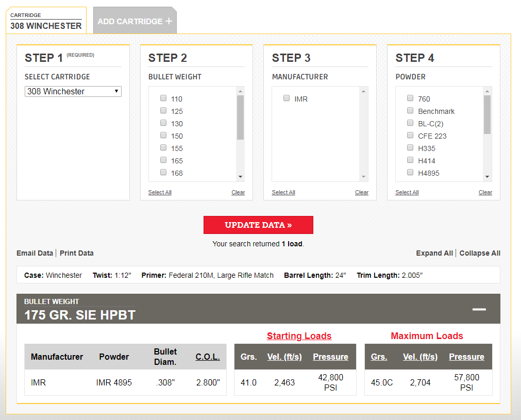Click the manufacturer list scroll down arrow
Image resolution: width=521 pixels, height=420 pixels.
pyautogui.click(x=363, y=177)
